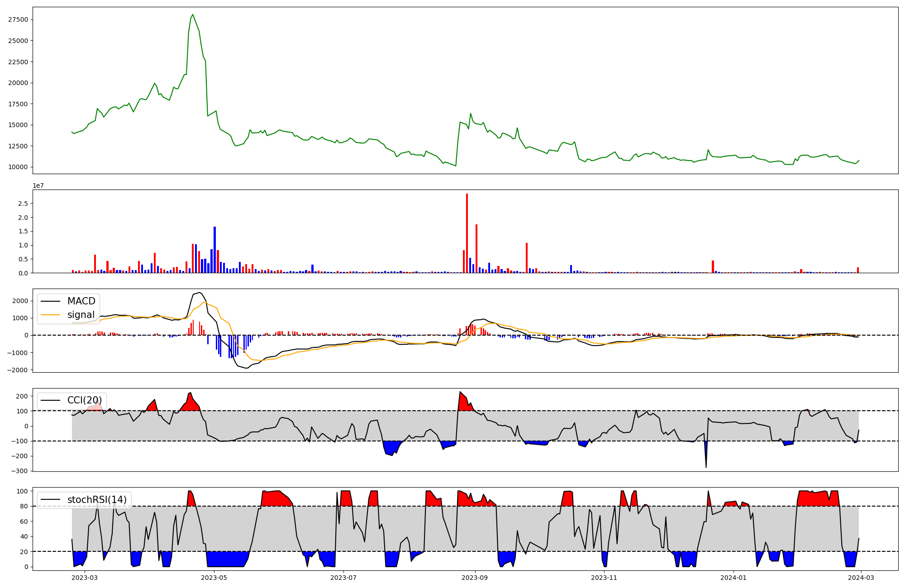Click the 27500 price axis tick label
The image size is (905, 588).
18,19
